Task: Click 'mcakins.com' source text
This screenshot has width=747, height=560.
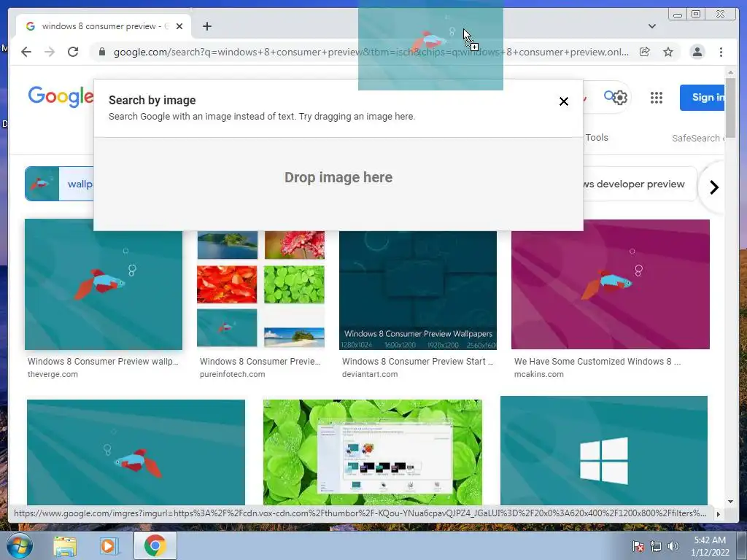Action: pos(539,374)
